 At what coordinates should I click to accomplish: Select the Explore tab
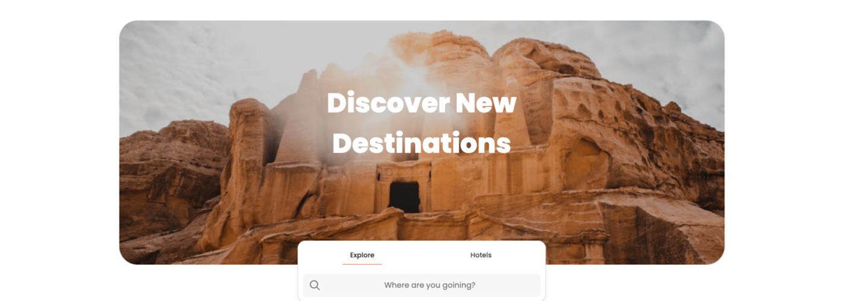[362, 255]
